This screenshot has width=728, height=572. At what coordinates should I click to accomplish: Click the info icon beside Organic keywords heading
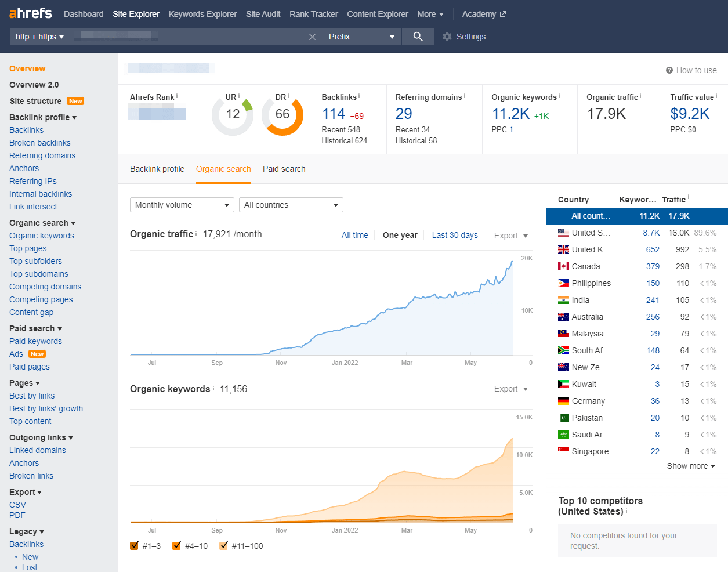click(213, 388)
